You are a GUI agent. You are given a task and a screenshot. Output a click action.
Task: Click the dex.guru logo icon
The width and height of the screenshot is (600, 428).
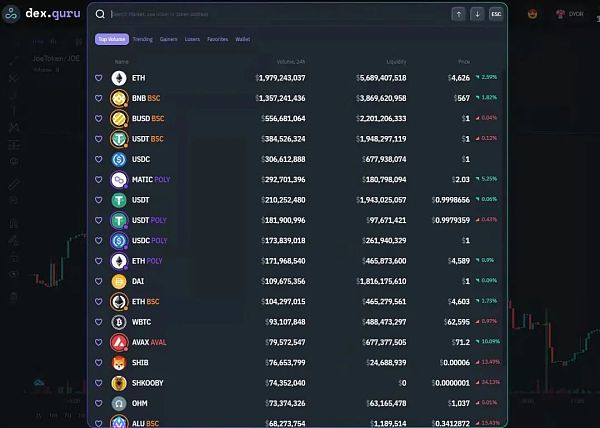11,14
